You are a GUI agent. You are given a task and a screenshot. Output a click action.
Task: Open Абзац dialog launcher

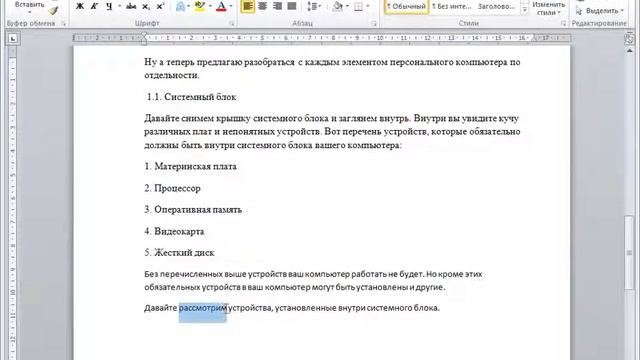tap(374, 24)
